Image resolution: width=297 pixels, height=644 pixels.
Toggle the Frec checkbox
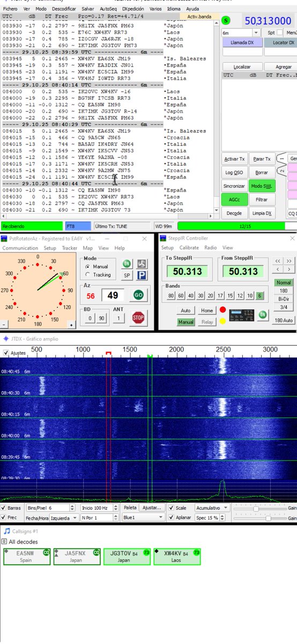(x=4, y=518)
